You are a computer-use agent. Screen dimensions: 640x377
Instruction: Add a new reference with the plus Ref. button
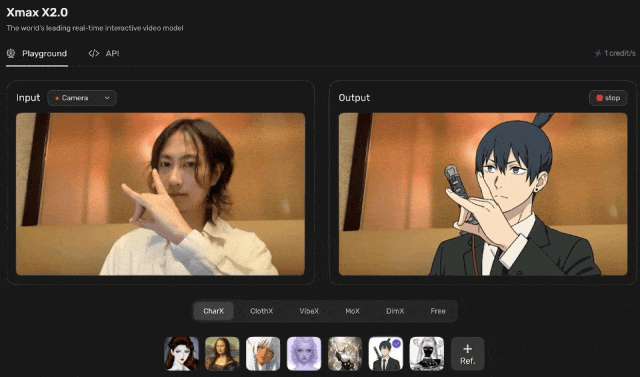[467, 353]
